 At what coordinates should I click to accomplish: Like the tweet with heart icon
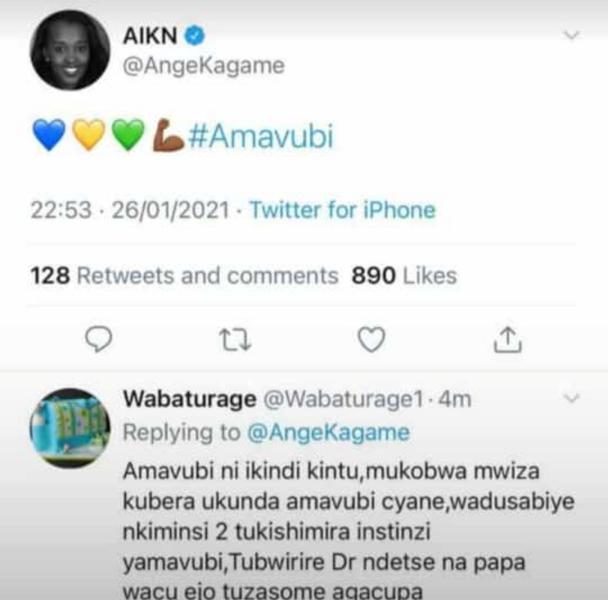(371, 340)
